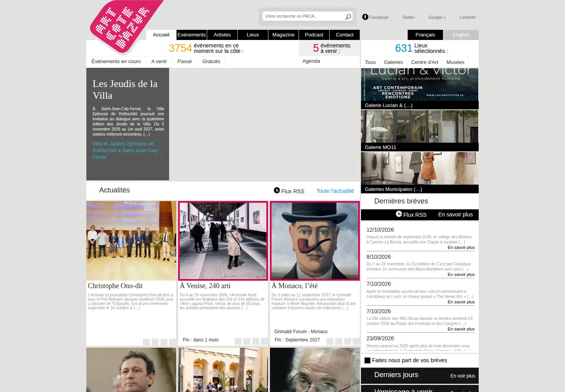Open Galerie MO11 thumbnail
565x392 pixels.
[x=420, y=127]
